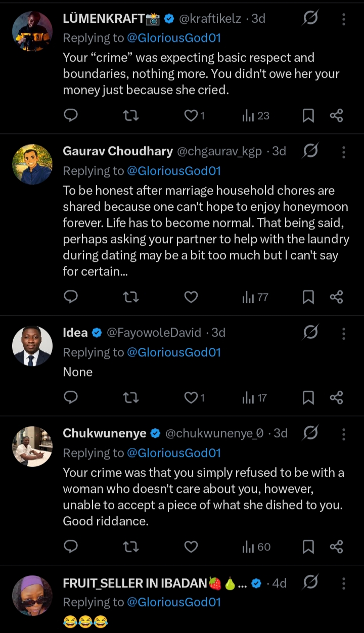Share LÜMENKRAFT's tweet
This screenshot has height=633, width=364.
tap(336, 116)
